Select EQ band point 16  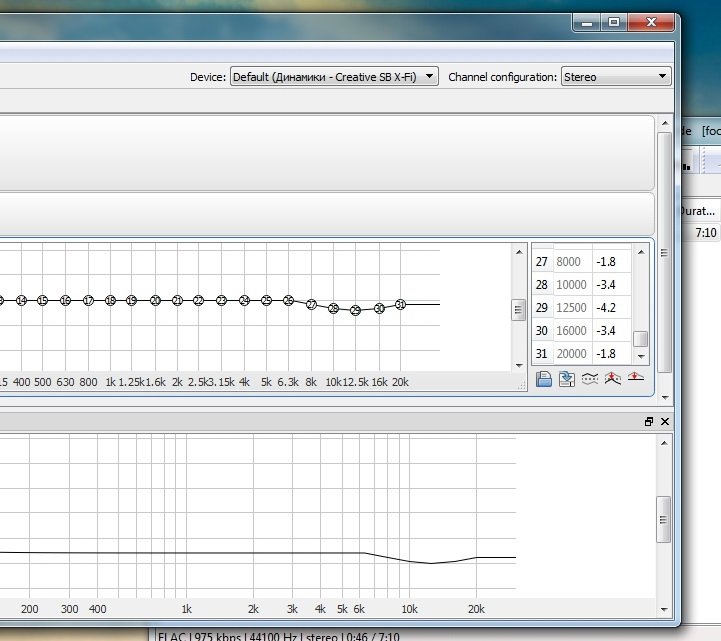click(x=65, y=300)
